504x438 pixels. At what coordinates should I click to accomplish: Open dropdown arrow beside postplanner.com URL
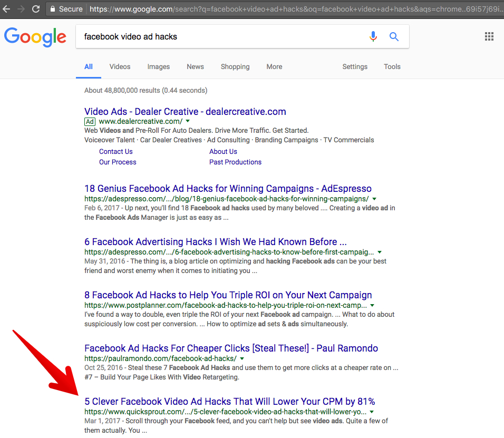(x=372, y=305)
